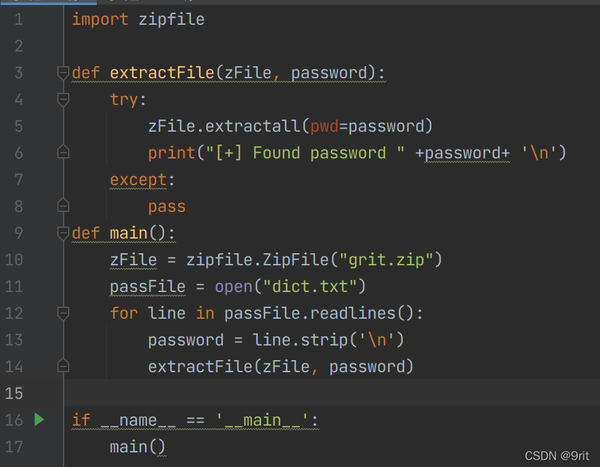Collapse the extractFile function at line 3
This screenshot has width=600, height=467.
tap(63, 73)
